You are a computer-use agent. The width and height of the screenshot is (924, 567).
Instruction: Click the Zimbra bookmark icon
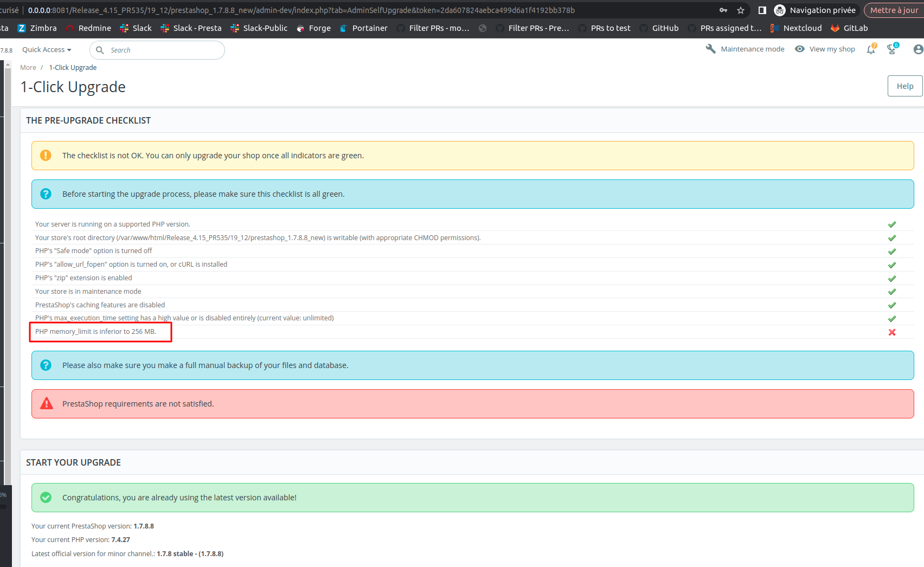22,28
